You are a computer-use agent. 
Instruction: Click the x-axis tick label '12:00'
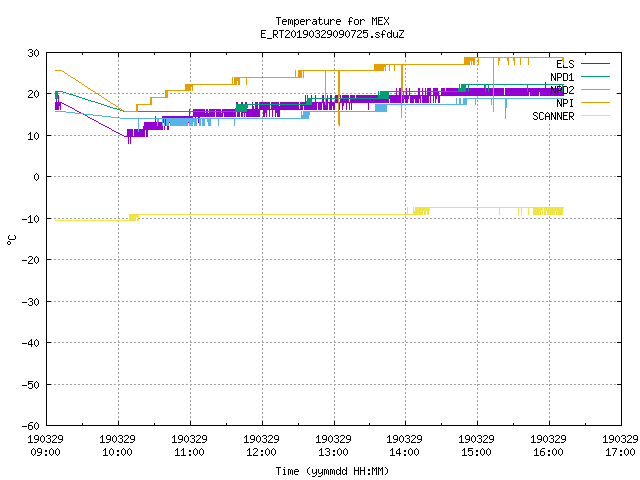pyautogui.click(x=261, y=452)
